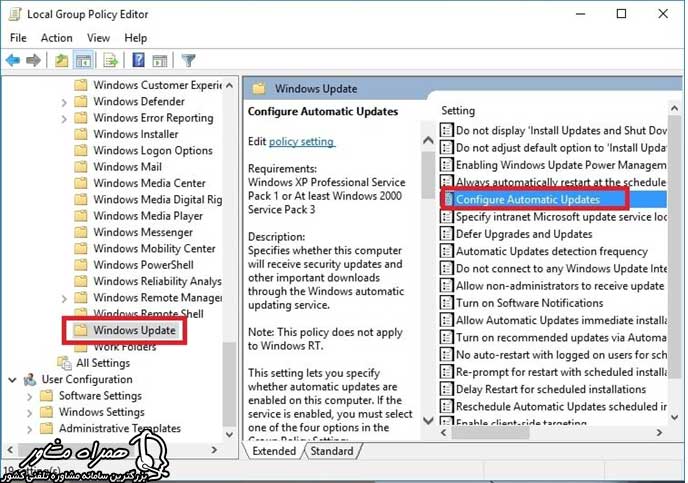Switch to the Standard tab
The width and height of the screenshot is (688, 483).
point(332,451)
